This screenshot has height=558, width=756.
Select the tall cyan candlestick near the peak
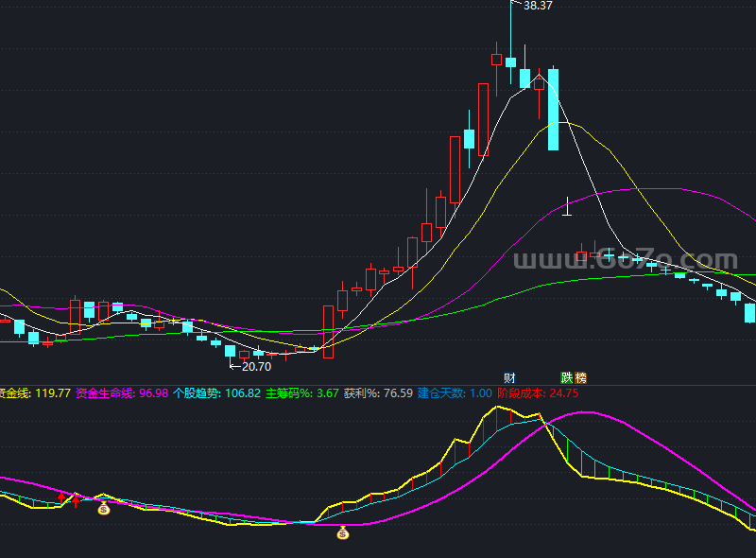[554, 109]
